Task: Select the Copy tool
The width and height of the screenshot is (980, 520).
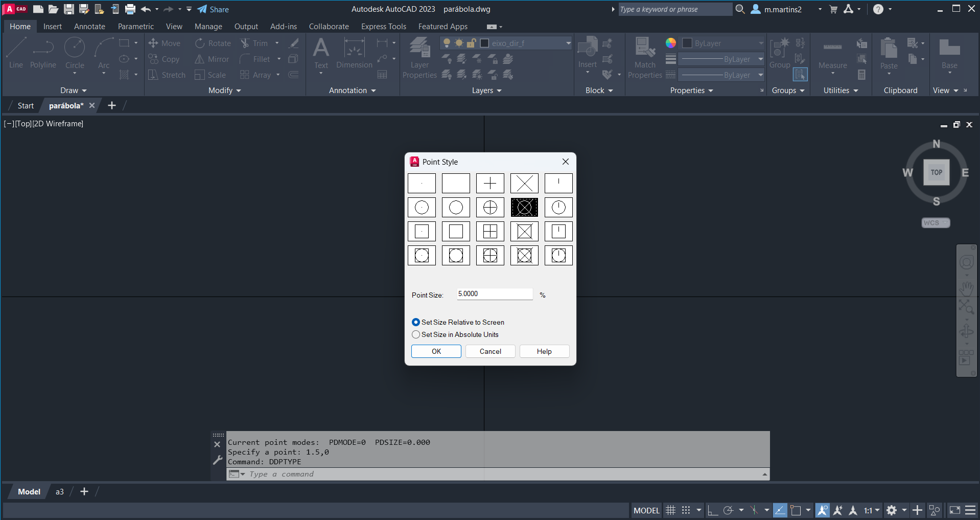Action: pyautogui.click(x=164, y=59)
